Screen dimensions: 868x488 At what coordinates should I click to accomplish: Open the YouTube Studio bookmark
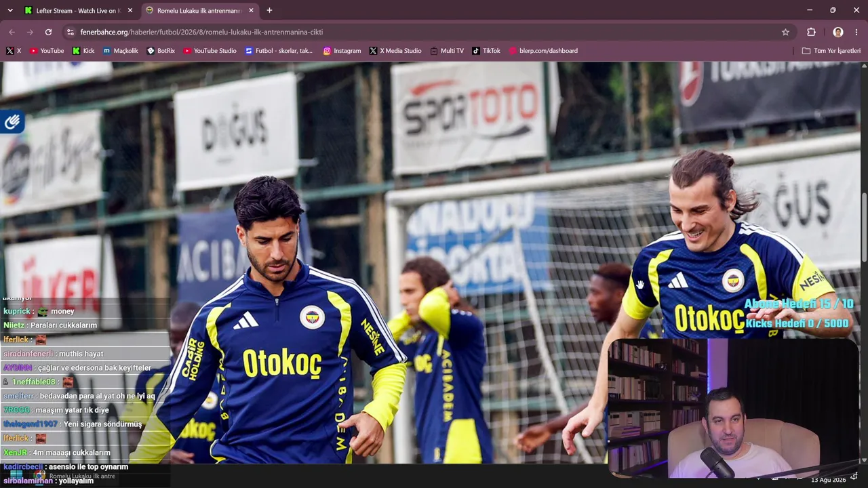coord(210,51)
